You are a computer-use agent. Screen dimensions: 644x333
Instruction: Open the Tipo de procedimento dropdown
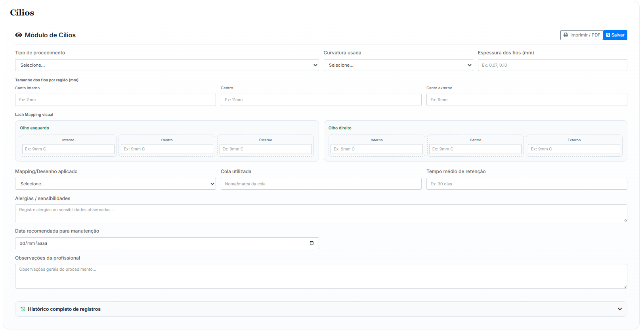pos(167,65)
